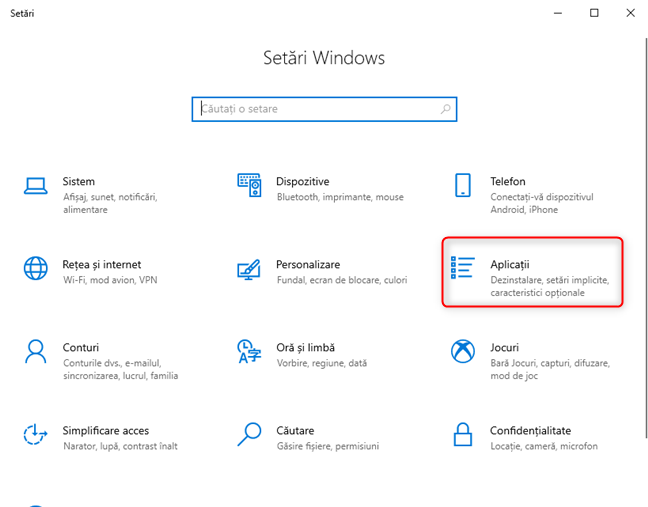This screenshot has width=648, height=507.
Task: Open Dispozitive keyboard and speaker icon
Action: coord(249,186)
